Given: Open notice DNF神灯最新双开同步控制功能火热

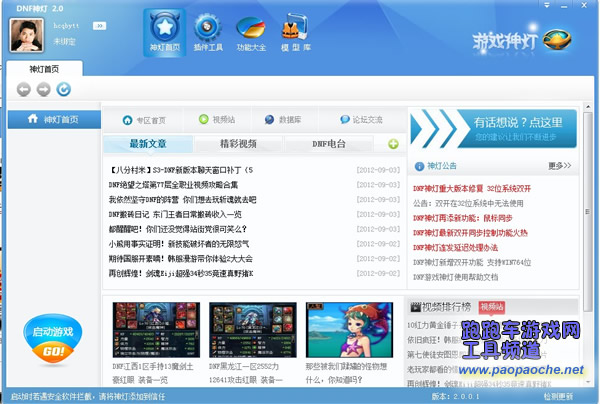Looking at the screenshot, I should [x=470, y=233].
